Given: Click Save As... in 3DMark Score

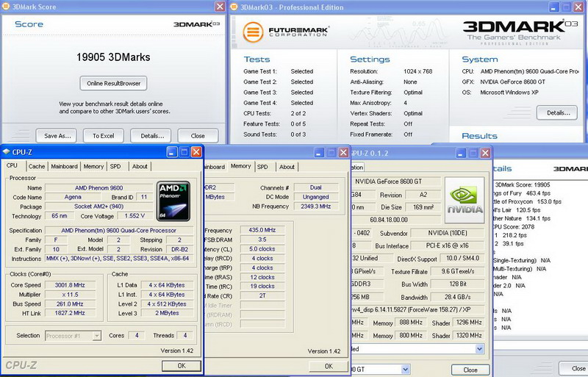Looking at the screenshot, I should 57,136.
